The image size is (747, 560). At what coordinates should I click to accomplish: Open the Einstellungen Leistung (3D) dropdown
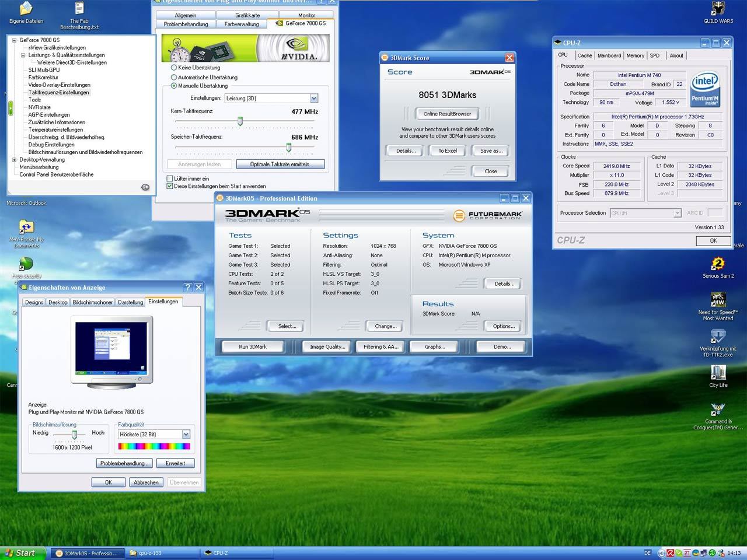(313, 99)
